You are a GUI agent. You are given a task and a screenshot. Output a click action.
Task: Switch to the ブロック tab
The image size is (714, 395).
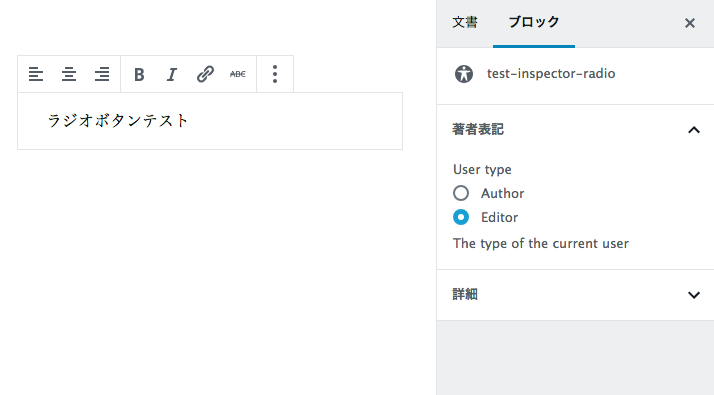[534, 22]
